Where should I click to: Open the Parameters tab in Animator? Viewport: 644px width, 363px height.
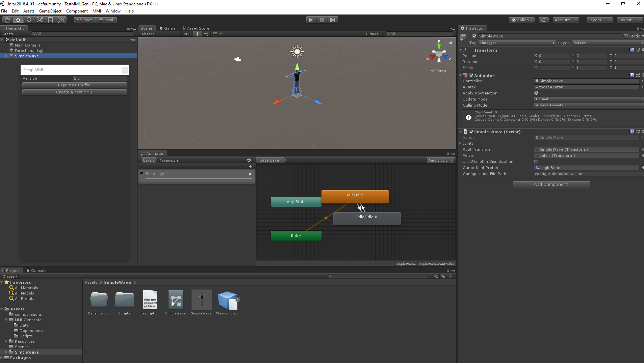[169, 160]
